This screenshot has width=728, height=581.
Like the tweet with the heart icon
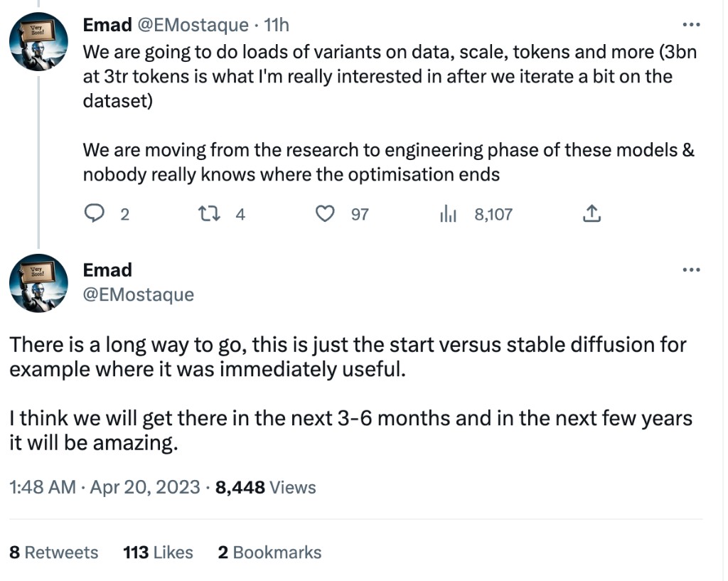[325, 213]
